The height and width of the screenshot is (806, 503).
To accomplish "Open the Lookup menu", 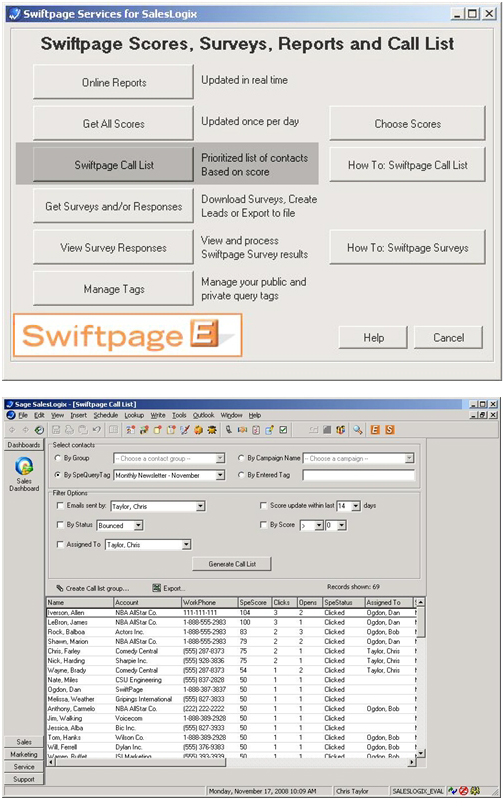I will point(134,415).
